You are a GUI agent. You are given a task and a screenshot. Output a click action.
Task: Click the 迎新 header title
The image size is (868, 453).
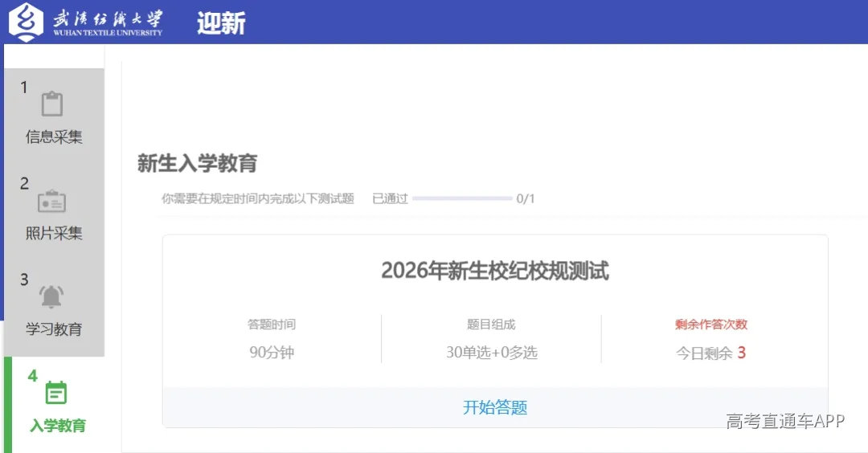pyautogui.click(x=221, y=23)
